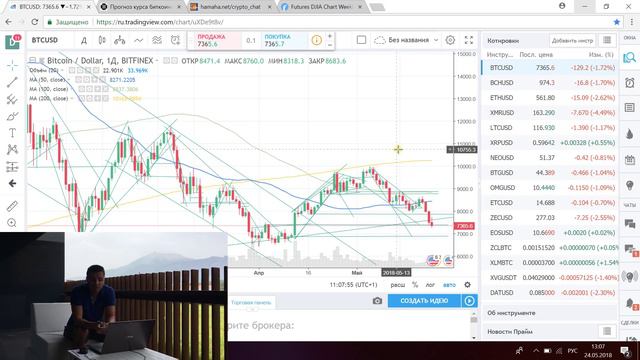Open the "Без названия" layout dropdown
The width and height of the screenshot is (640, 360).
407,40
